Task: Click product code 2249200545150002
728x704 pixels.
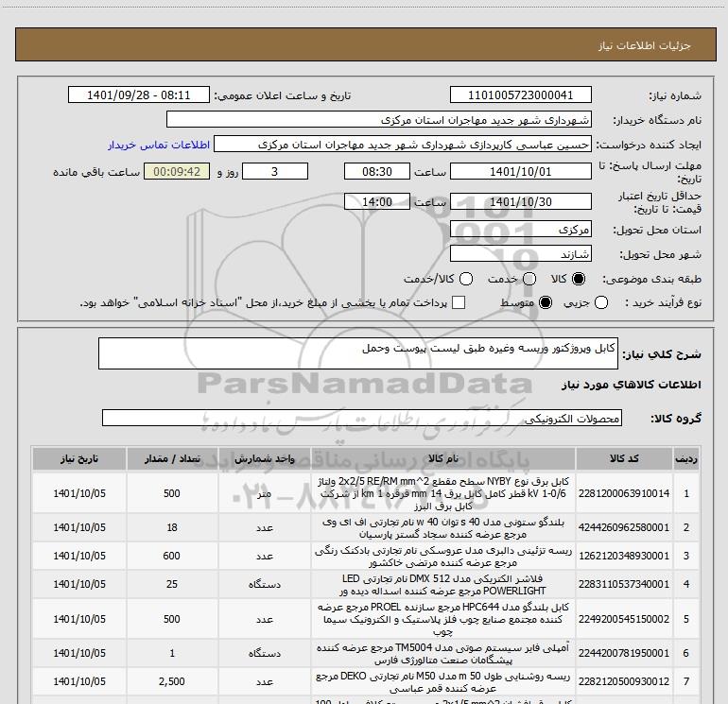Action: 624,619
